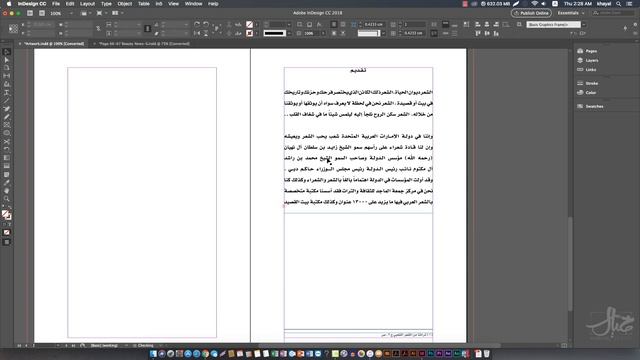Image resolution: width=640 pixels, height=360 pixels.
Task: Select the Type tool
Action: (7, 92)
